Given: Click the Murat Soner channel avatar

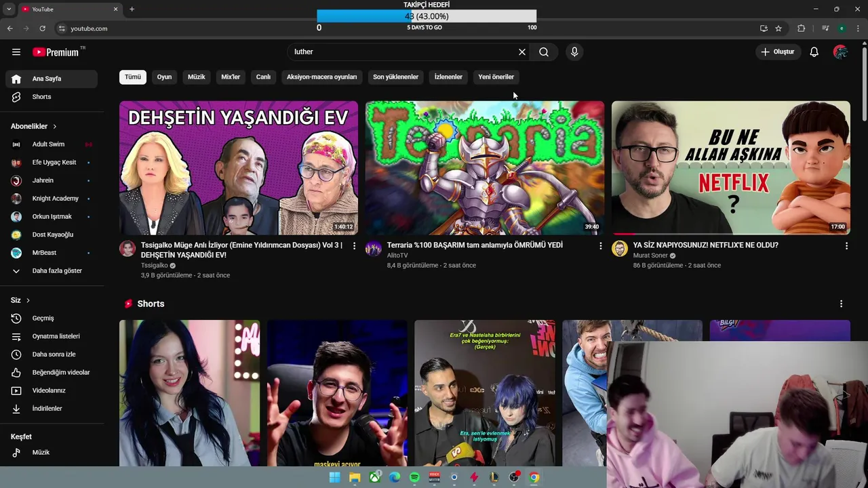Looking at the screenshot, I should click(620, 249).
